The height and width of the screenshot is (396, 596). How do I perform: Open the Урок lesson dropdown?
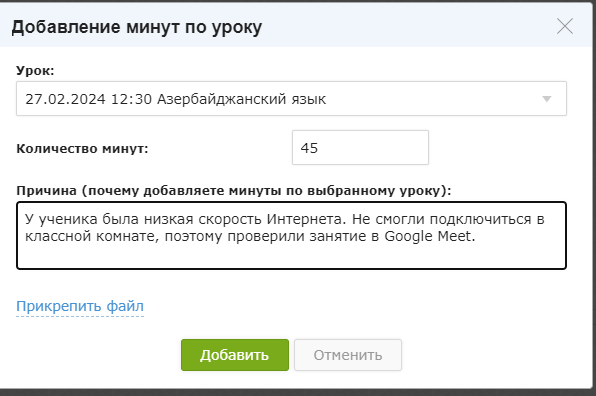tap(291, 98)
